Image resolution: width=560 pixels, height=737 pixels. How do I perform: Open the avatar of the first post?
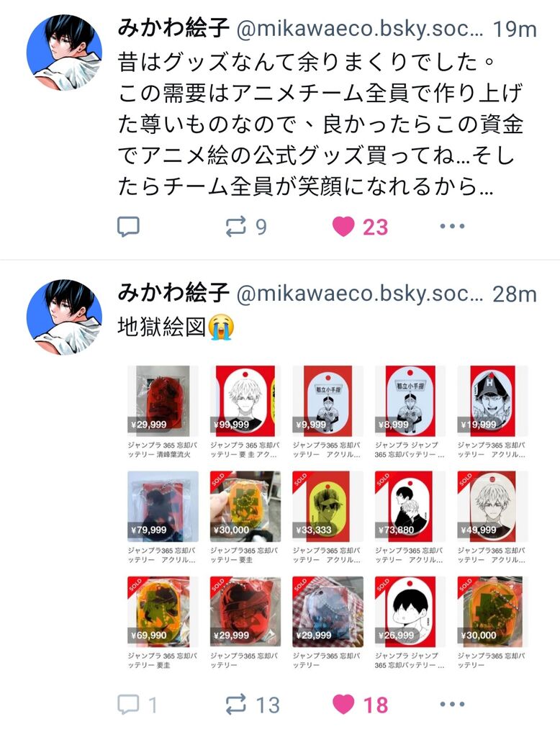64,52
